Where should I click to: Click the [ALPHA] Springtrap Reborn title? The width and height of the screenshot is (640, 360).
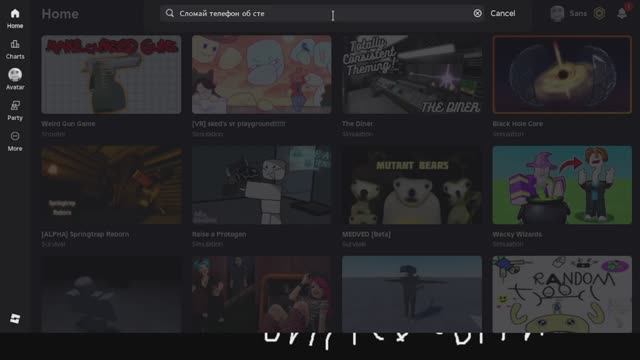[x=85, y=234]
